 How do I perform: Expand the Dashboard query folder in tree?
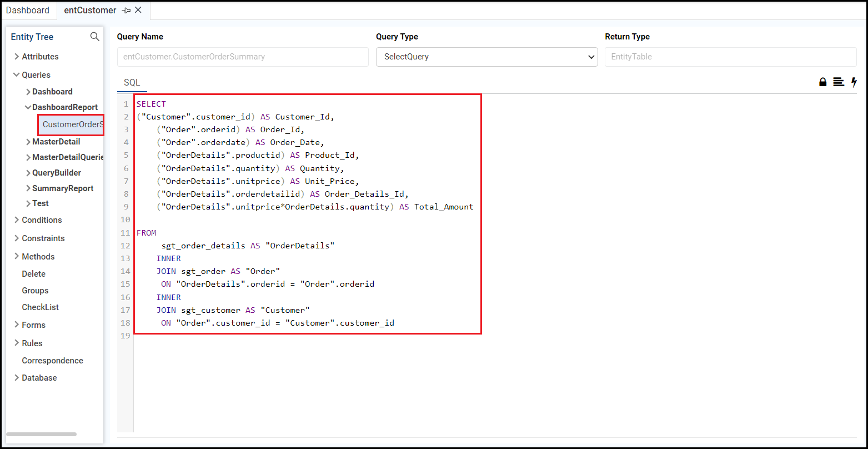pos(28,92)
